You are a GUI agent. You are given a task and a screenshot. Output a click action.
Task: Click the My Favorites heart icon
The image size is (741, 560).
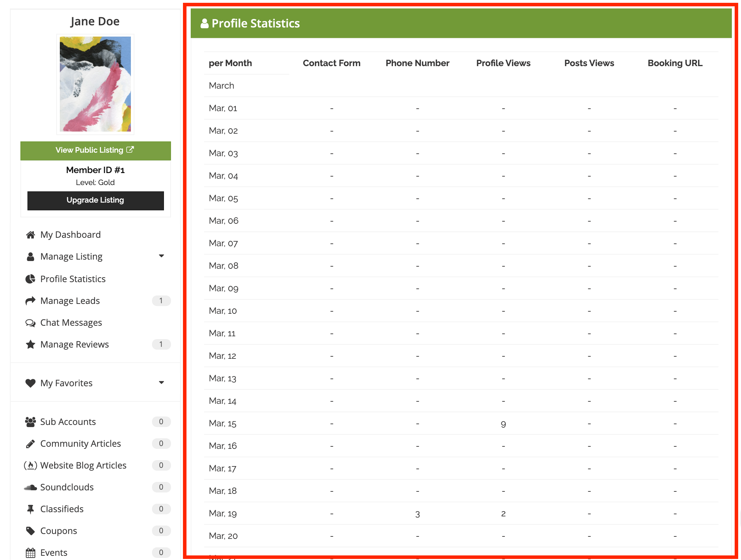[x=31, y=383]
